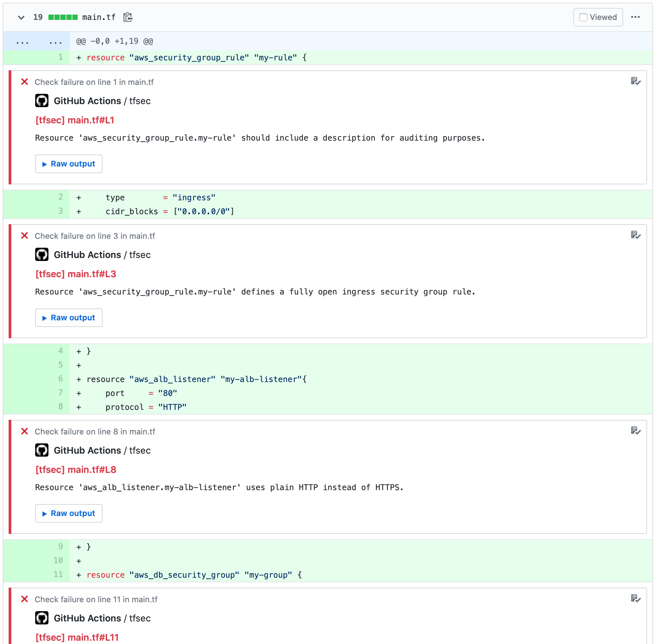
Task: Click the copy feedback icon for L3 failure
Action: click(636, 235)
